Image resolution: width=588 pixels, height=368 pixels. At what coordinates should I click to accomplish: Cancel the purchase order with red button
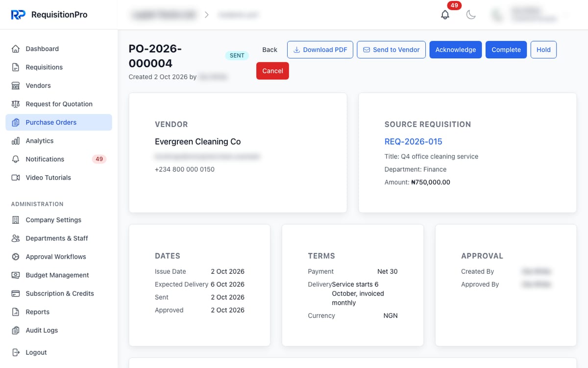[x=272, y=71]
